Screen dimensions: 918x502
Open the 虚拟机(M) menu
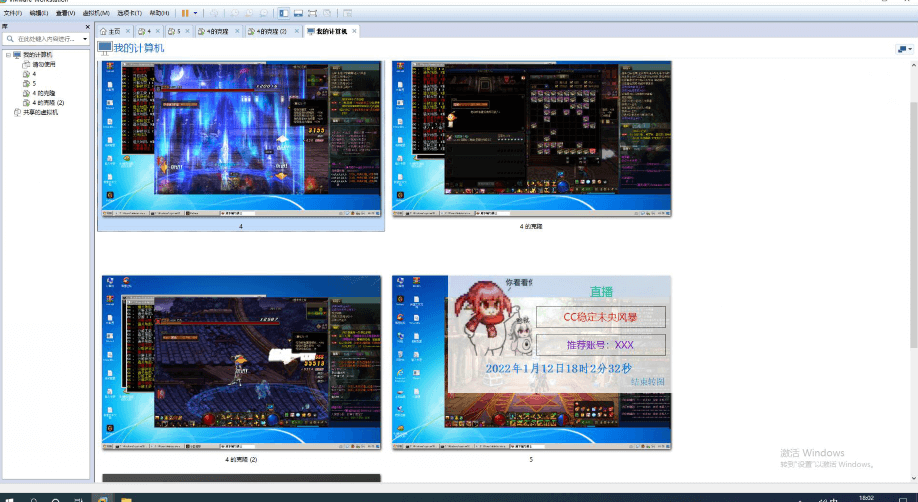[96, 13]
